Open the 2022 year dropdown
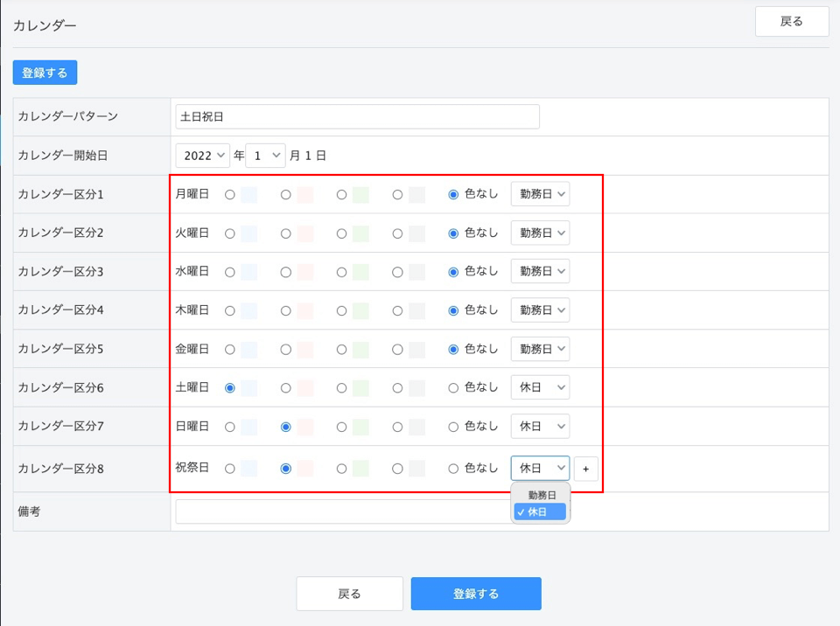840x626 pixels. click(202, 156)
